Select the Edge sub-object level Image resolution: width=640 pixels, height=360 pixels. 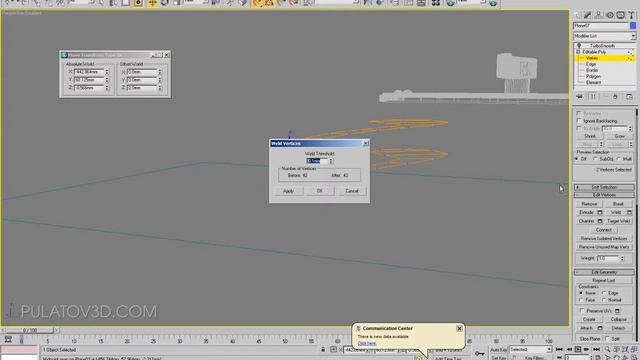pyautogui.click(x=591, y=64)
